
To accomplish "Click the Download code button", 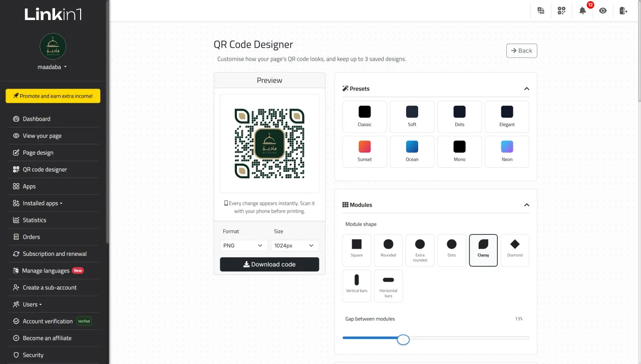I will 269,264.
